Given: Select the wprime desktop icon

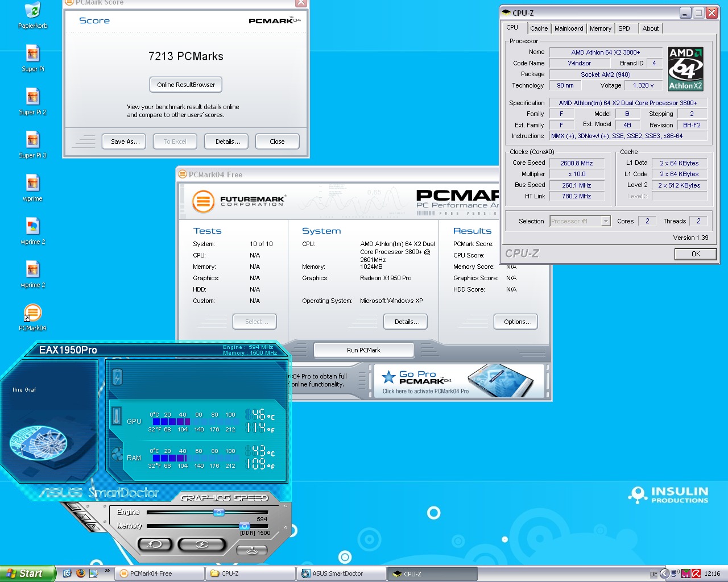Looking at the screenshot, I should [33, 188].
